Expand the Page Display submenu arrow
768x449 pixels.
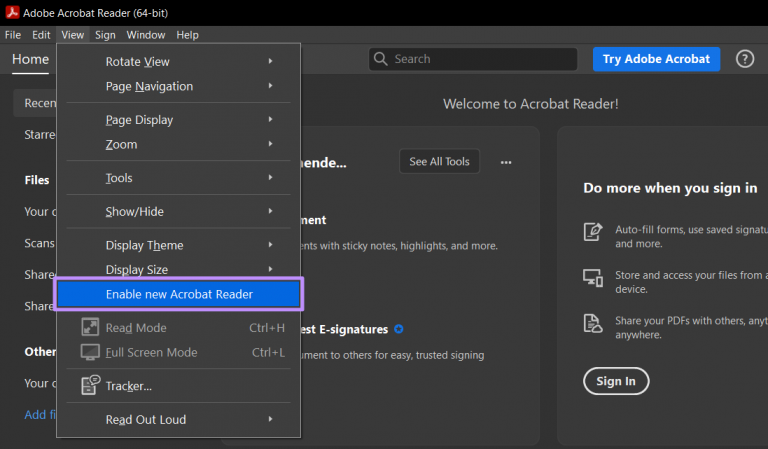click(x=270, y=119)
